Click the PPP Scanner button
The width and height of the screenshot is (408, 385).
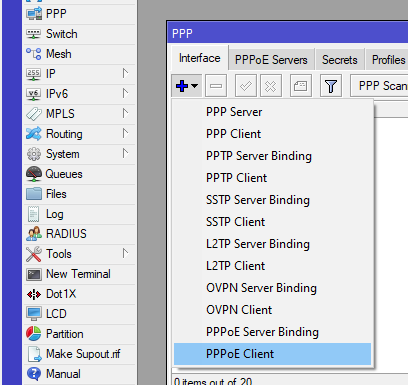tap(380, 86)
